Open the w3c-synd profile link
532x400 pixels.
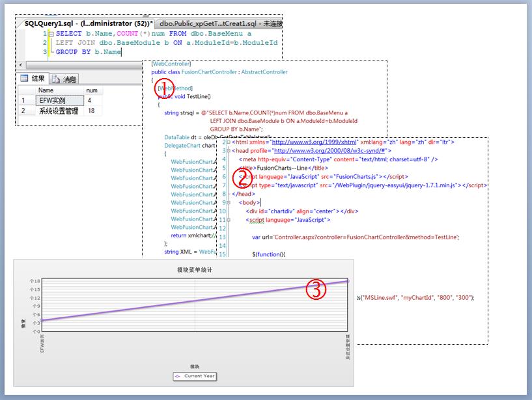pos(329,150)
